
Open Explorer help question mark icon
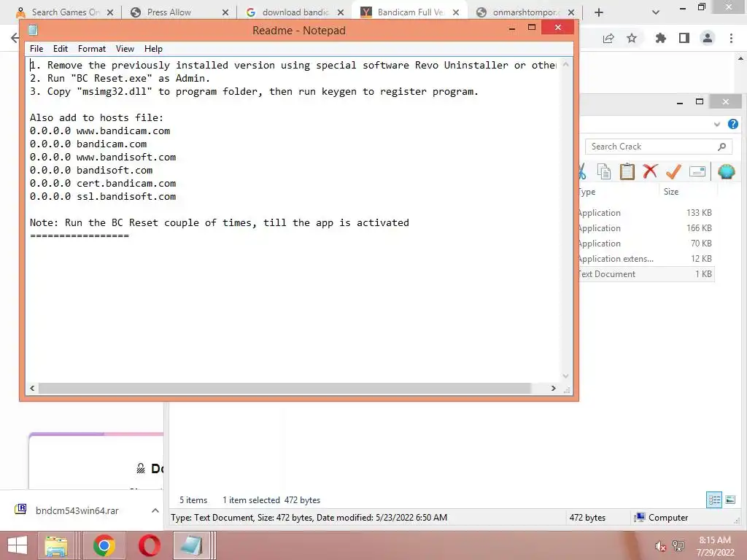pos(733,124)
